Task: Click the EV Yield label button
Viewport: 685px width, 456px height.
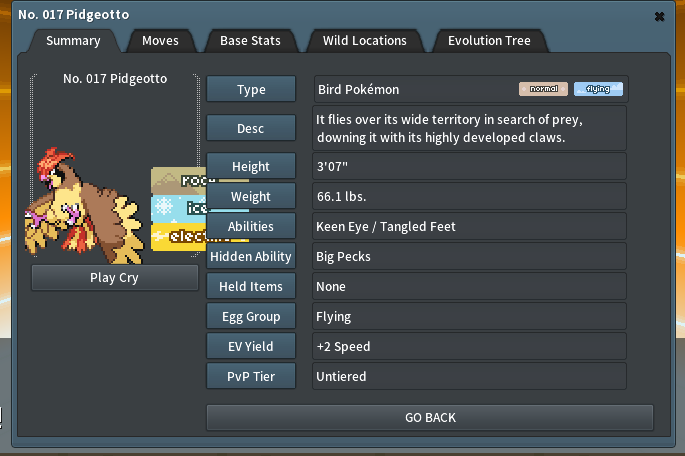Action: click(x=251, y=346)
